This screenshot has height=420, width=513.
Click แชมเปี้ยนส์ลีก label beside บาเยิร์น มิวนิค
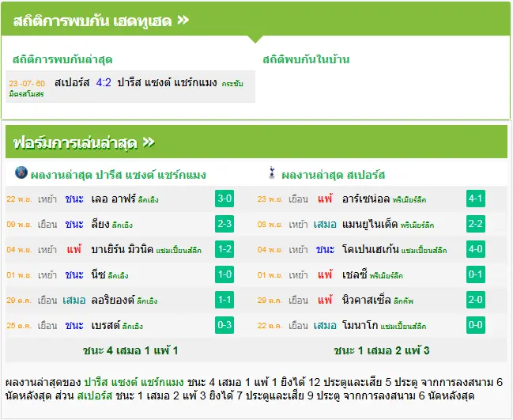179,251
